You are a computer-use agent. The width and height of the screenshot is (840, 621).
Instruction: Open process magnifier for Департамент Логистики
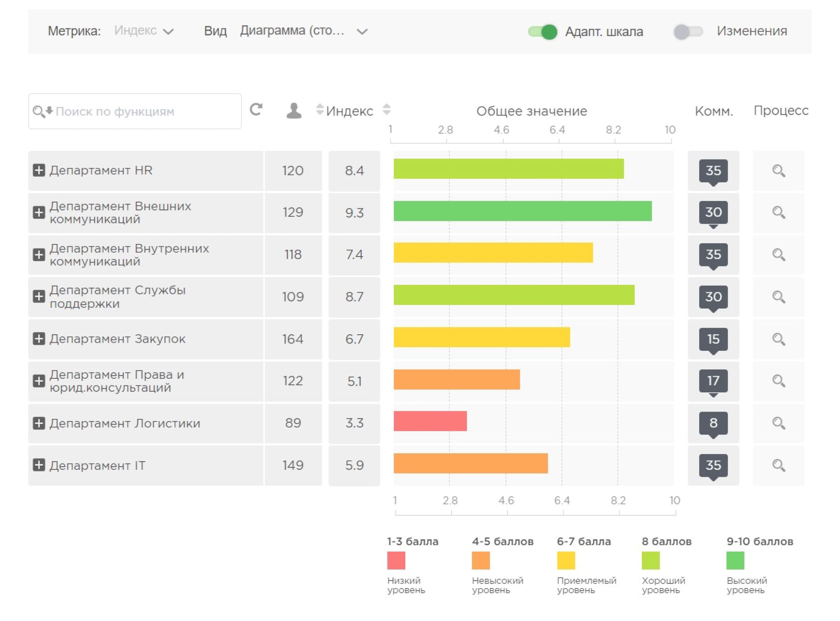[779, 424]
